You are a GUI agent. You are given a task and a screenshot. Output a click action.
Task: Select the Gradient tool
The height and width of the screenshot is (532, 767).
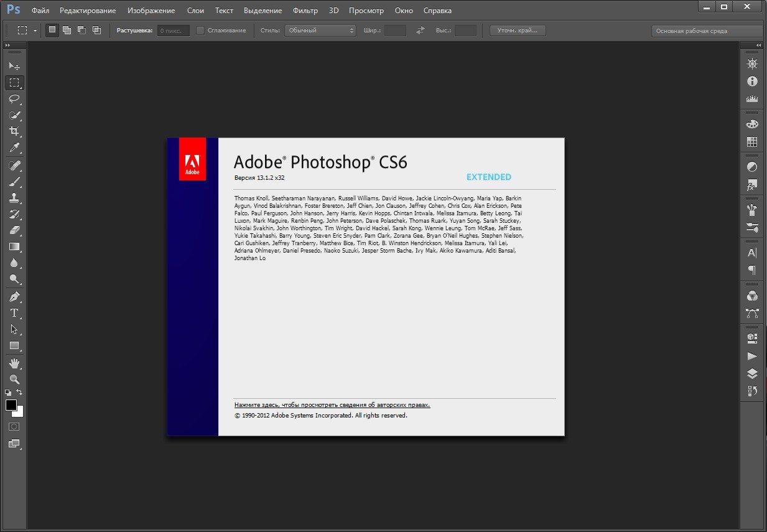pos(14,246)
